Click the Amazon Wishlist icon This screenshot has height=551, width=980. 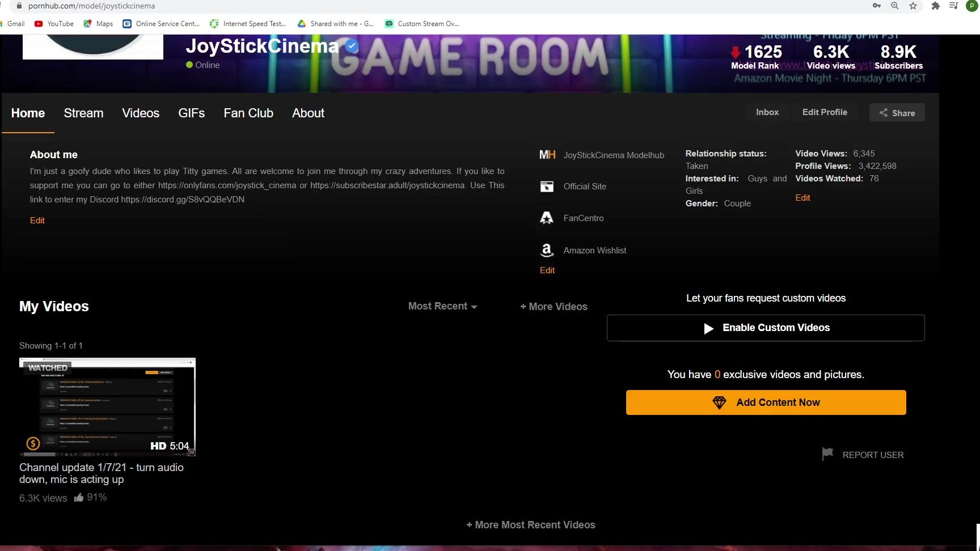(546, 250)
